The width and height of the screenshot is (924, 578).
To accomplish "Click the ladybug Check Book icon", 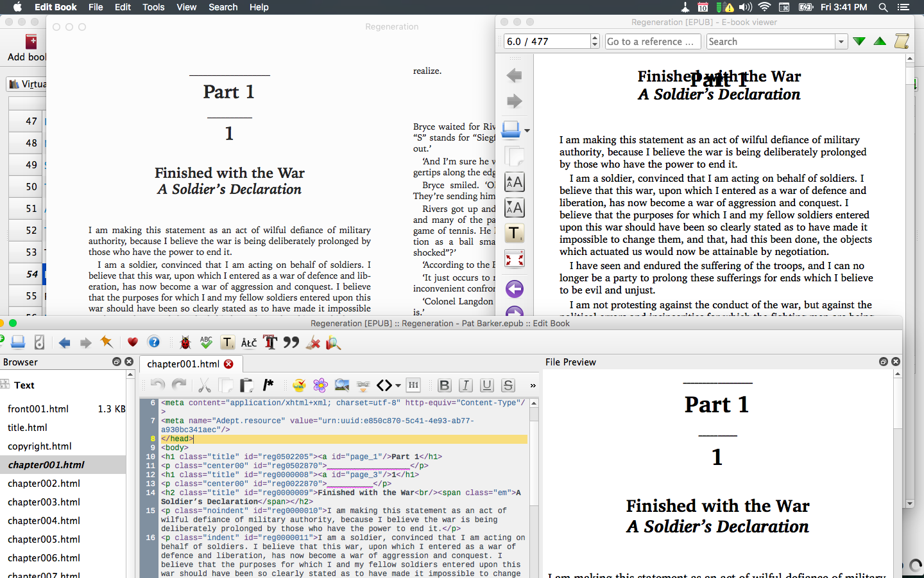I will coord(185,342).
